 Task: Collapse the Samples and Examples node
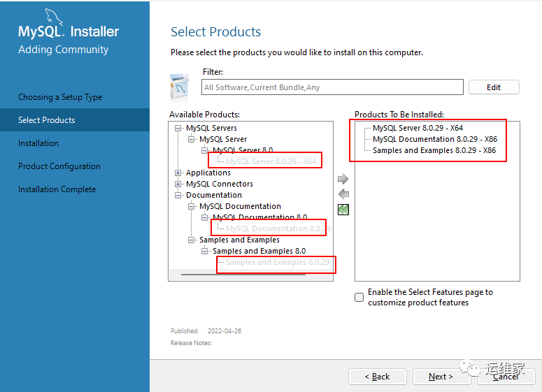click(x=191, y=240)
